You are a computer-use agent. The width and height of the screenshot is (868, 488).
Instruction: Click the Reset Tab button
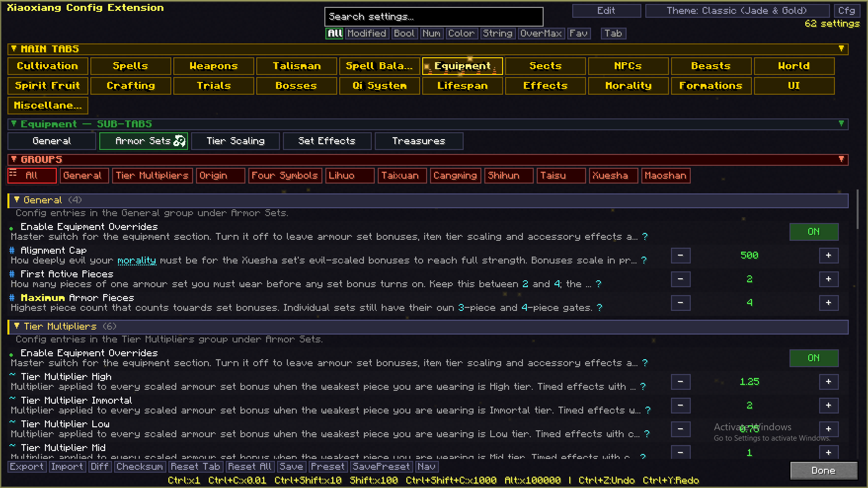pyautogui.click(x=196, y=466)
